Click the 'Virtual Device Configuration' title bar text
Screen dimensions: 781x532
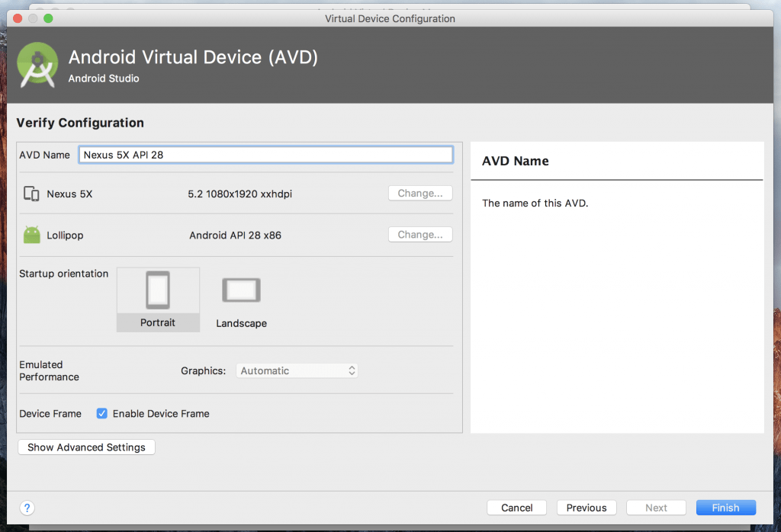(390, 18)
